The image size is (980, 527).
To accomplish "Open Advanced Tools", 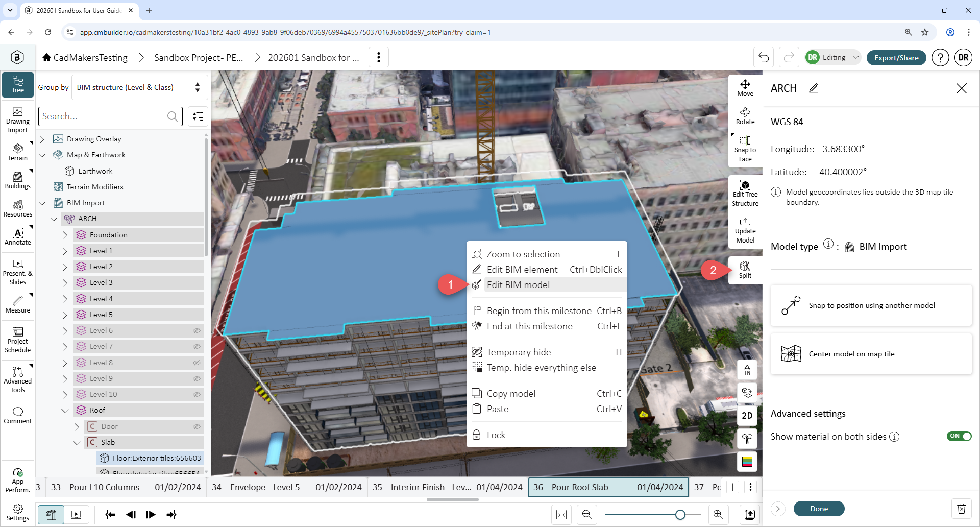I will [x=18, y=380].
